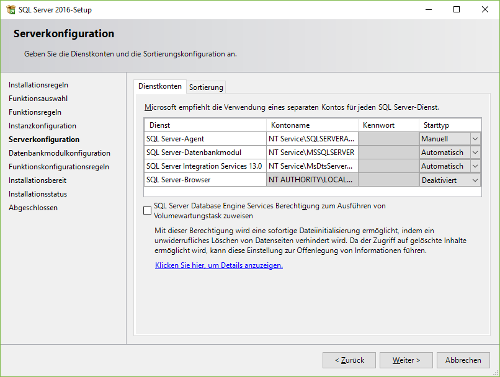
Task: Click Datenbankmodulkonfiguration in the step list
Action: coord(59,153)
